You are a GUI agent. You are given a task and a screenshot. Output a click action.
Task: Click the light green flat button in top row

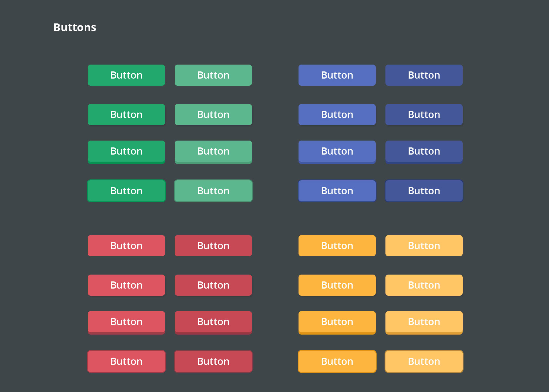[213, 75]
